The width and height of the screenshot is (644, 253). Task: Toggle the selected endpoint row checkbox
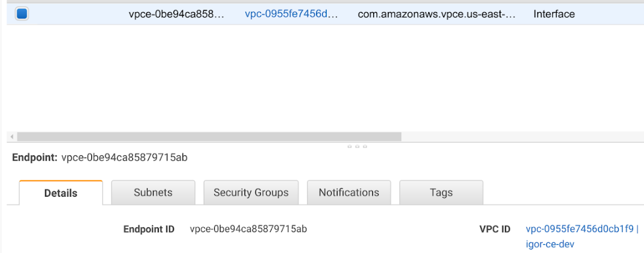[x=22, y=14]
